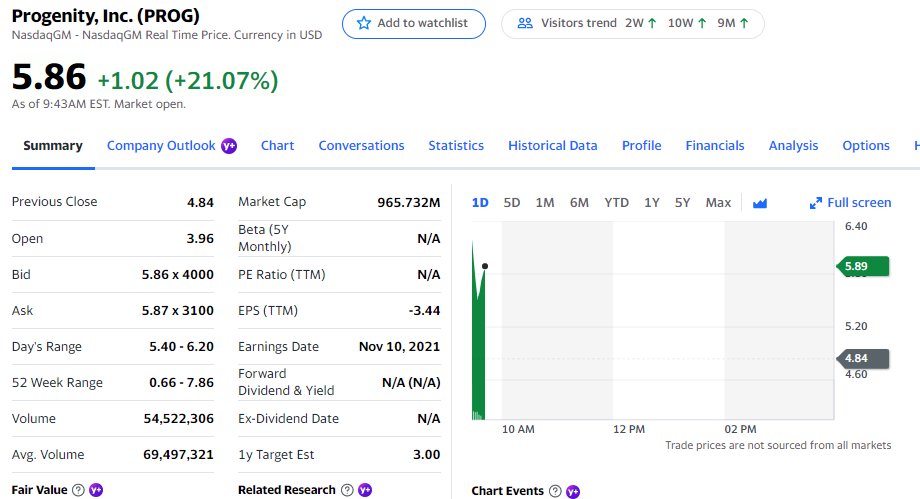Click the 2W visitors trend up arrow
The width and height of the screenshot is (920, 499).
click(x=652, y=23)
